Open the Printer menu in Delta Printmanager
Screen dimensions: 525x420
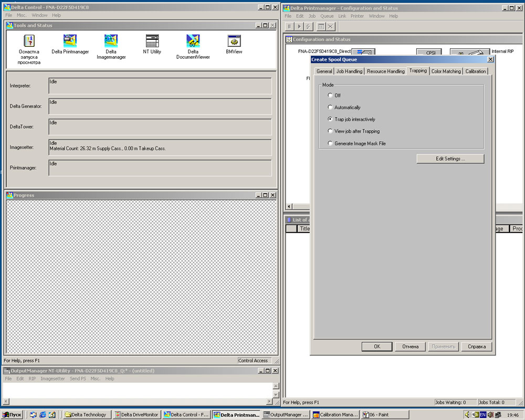click(357, 16)
